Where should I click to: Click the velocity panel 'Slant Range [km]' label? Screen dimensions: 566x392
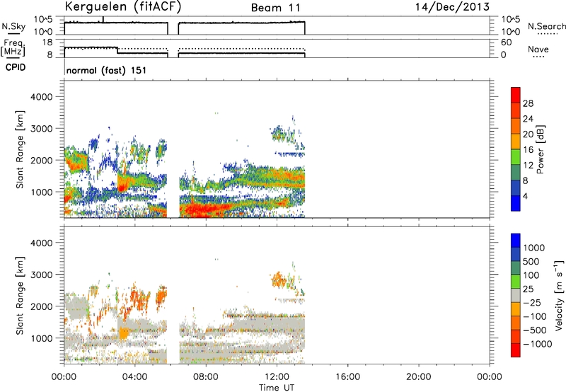click(20, 295)
